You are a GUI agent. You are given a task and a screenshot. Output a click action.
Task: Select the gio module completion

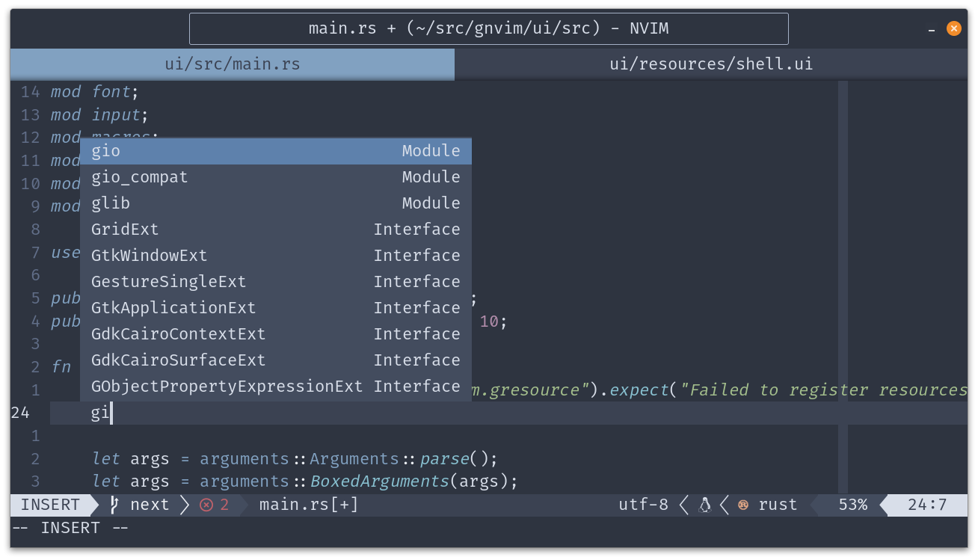click(x=275, y=151)
